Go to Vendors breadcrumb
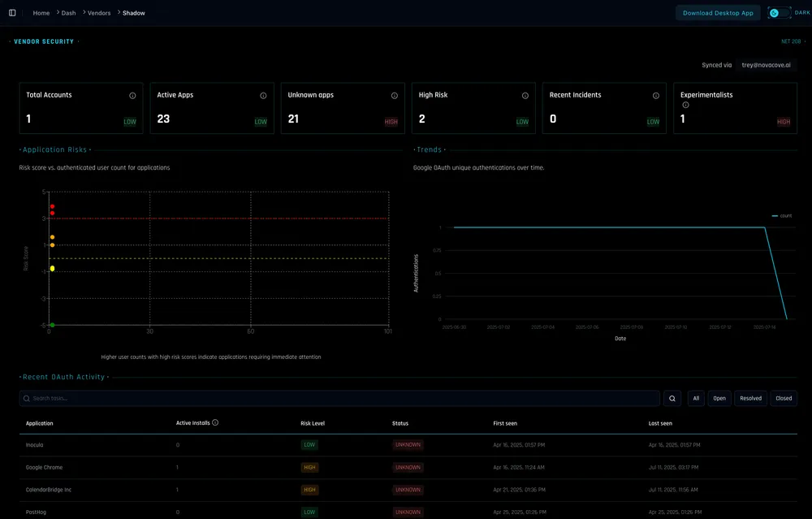Viewport: 812px width, 519px height. pyautogui.click(x=99, y=13)
